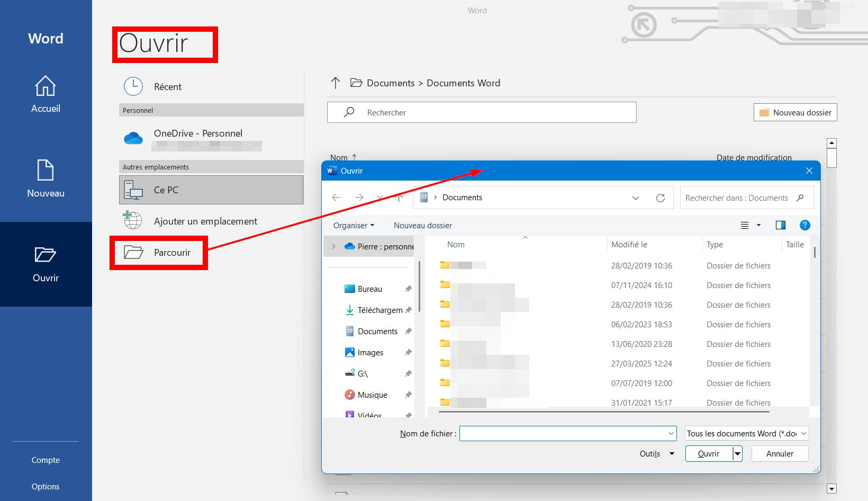Click Nouveau dossier button in backstage
The width and height of the screenshot is (868, 501).
795,112
